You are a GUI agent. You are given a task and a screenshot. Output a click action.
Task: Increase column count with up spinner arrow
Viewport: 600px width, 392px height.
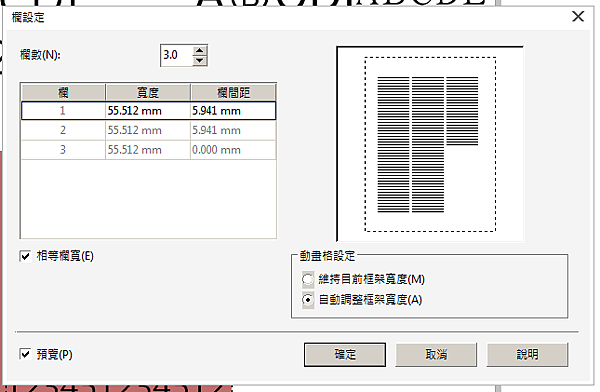click(199, 50)
